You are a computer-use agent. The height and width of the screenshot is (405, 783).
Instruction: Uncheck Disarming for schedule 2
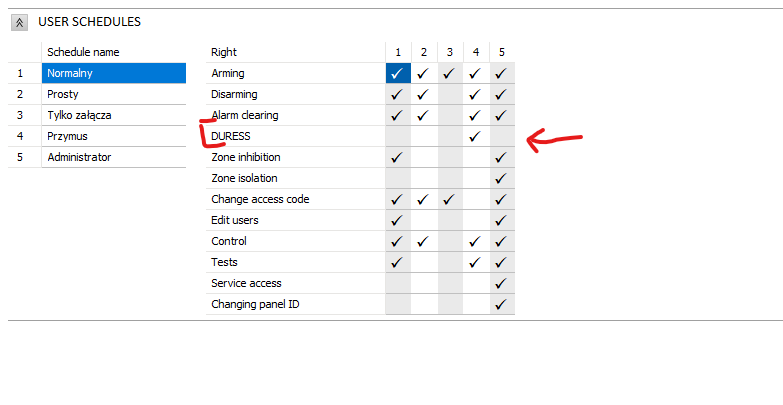coord(424,94)
